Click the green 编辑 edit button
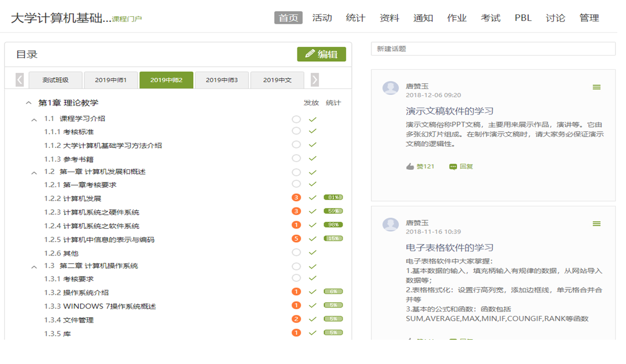The image size is (626, 364). [x=321, y=54]
